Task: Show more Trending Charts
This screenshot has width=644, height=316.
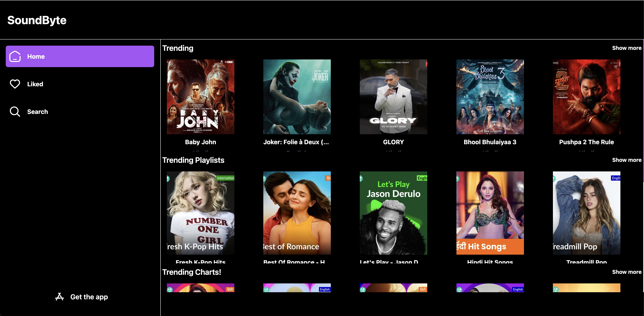Action: (627, 272)
